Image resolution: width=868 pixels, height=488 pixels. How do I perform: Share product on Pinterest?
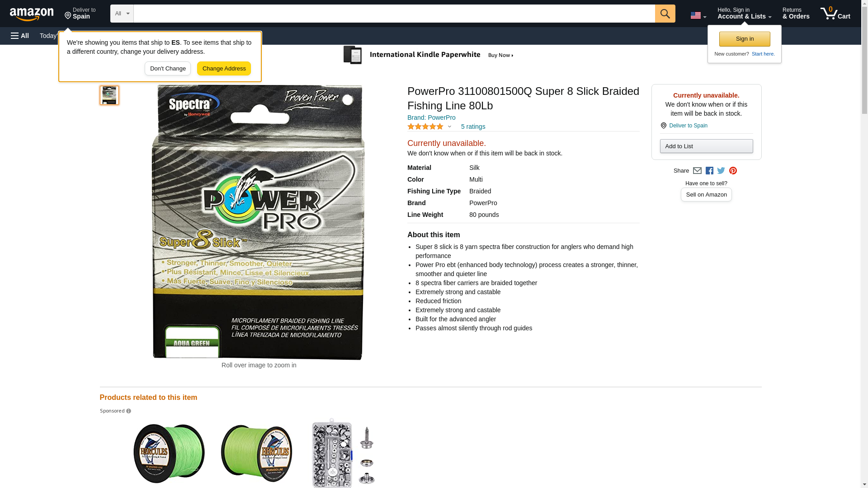coord(733,171)
